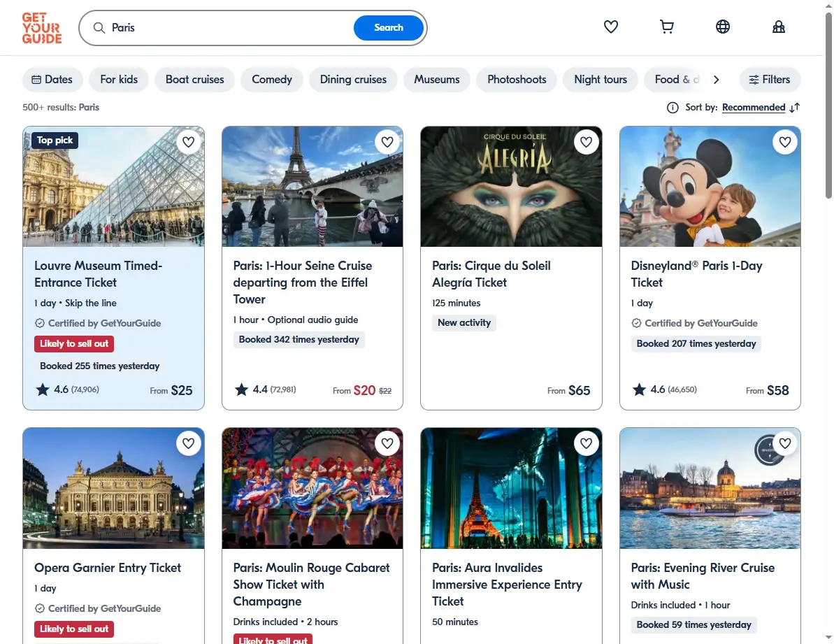Open the Filters panel
Viewport: 834px width, 644px height.
770,79
